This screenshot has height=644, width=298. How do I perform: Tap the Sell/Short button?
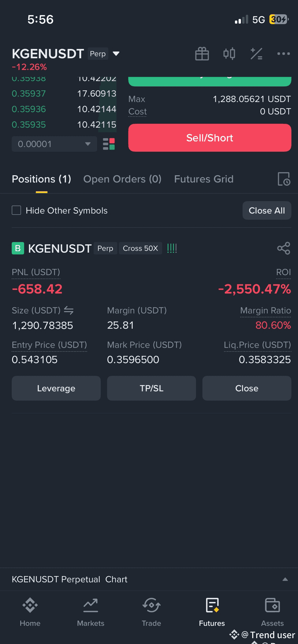click(210, 138)
